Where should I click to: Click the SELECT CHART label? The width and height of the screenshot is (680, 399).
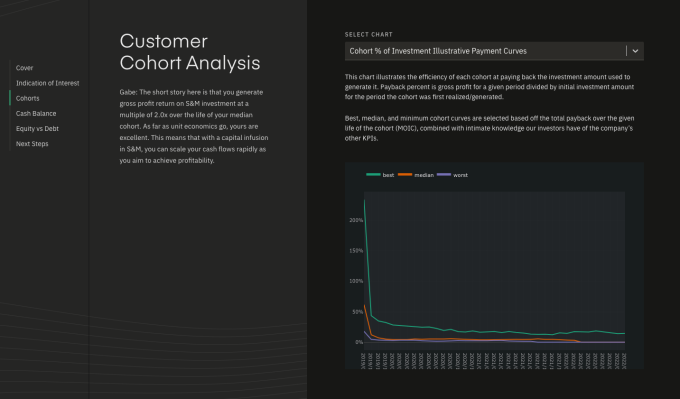click(369, 34)
